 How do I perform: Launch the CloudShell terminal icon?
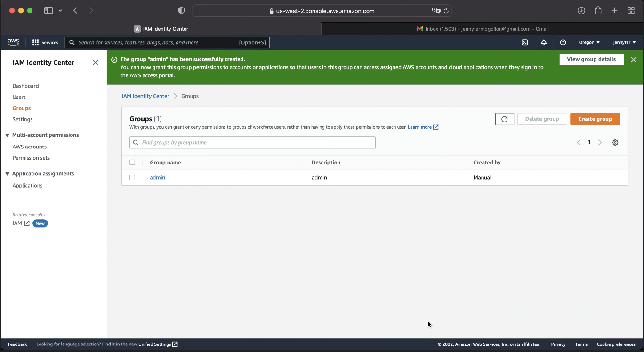tap(524, 42)
